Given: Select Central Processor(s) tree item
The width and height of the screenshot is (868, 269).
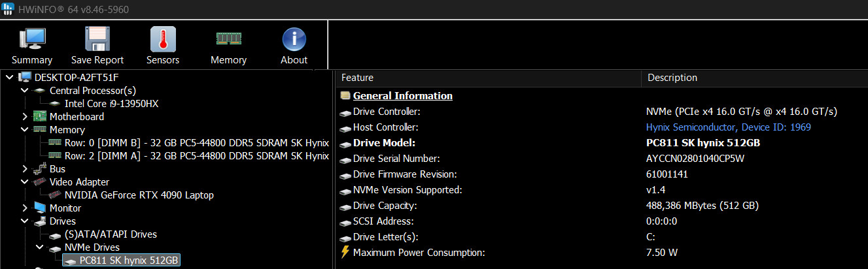Looking at the screenshot, I should 93,90.
